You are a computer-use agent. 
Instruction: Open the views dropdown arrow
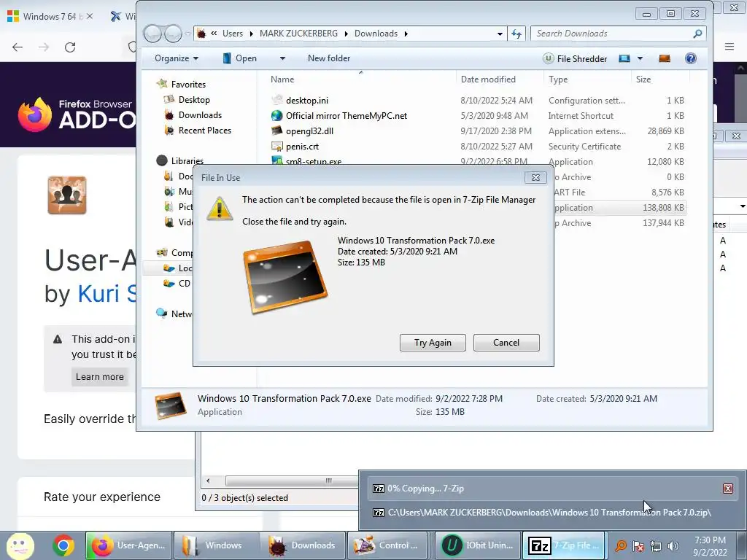pyautogui.click(x=640, y=58)
